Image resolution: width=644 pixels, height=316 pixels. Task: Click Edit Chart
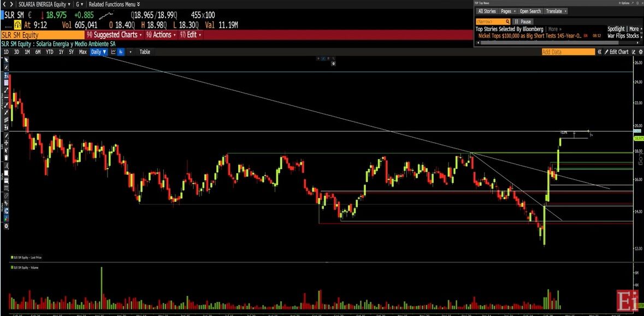pyautogui.click(x=617, y=52)
